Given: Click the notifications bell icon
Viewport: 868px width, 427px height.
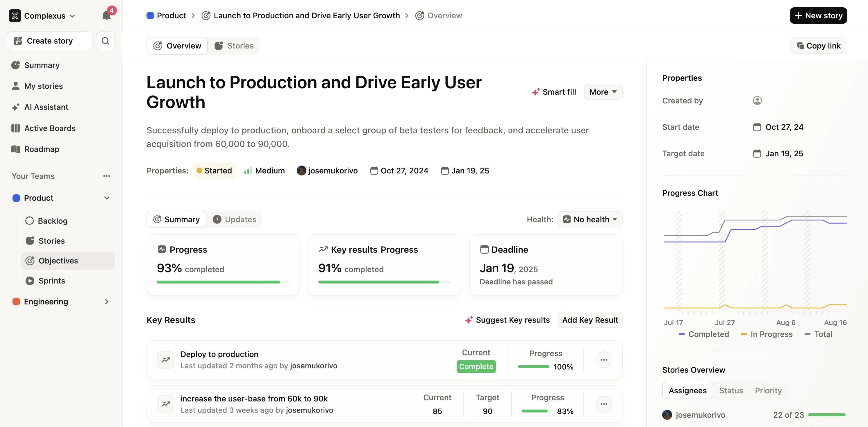Looking at the screenshot, I should point(106,15).
